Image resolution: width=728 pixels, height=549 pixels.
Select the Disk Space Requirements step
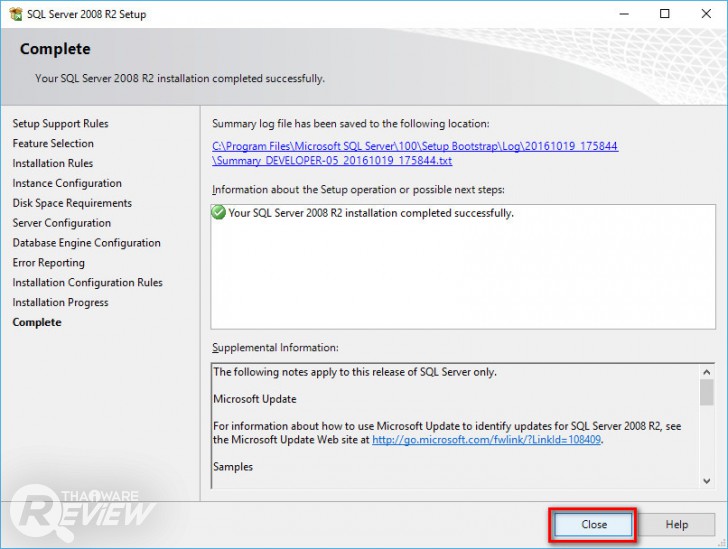pyautogui.click(x=72, y=203)
